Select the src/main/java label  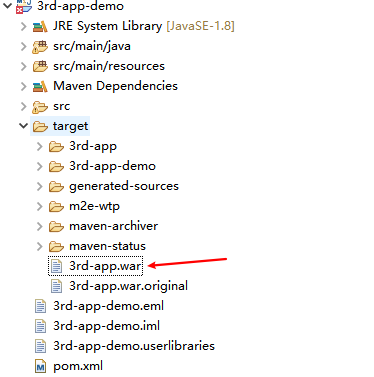[92, 46]
